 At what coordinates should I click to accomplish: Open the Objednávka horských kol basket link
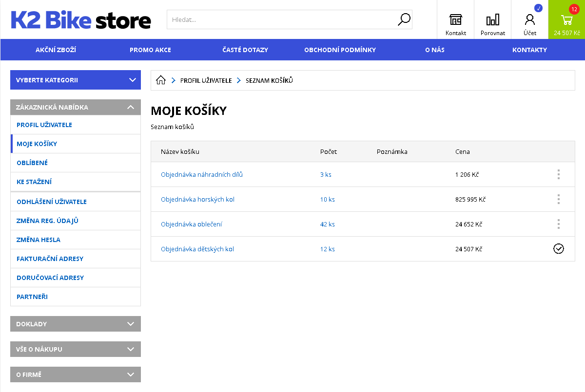click(x=197, y=199)
